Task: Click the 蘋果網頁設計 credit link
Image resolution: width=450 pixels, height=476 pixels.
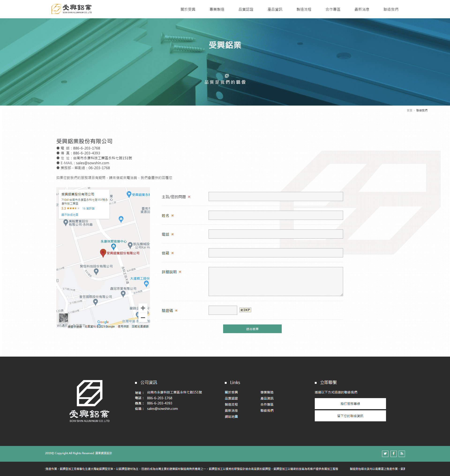Action: pos(104,453)
